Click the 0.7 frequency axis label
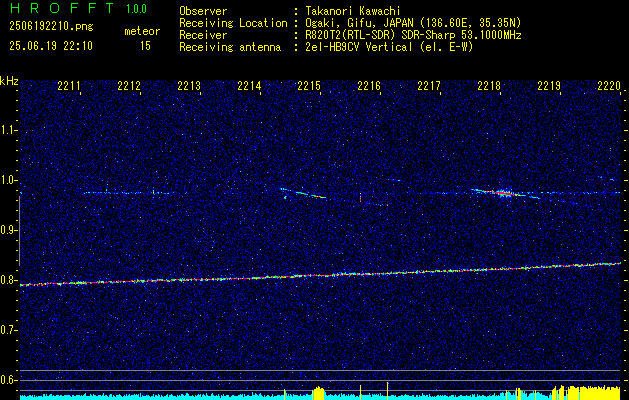This screenshot has height=400, width=629. [8, 330]
